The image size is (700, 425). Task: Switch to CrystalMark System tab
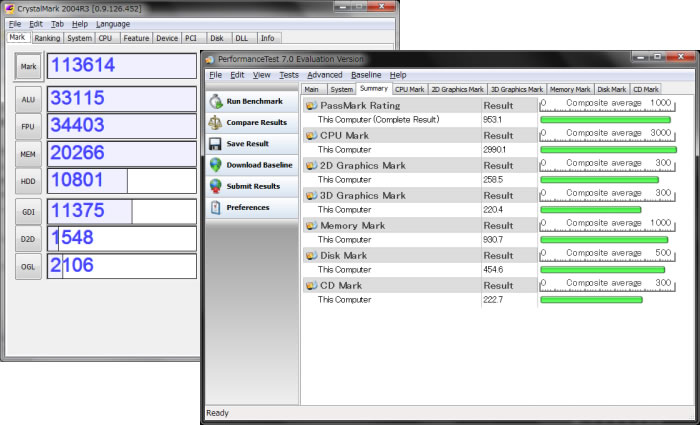79,38
